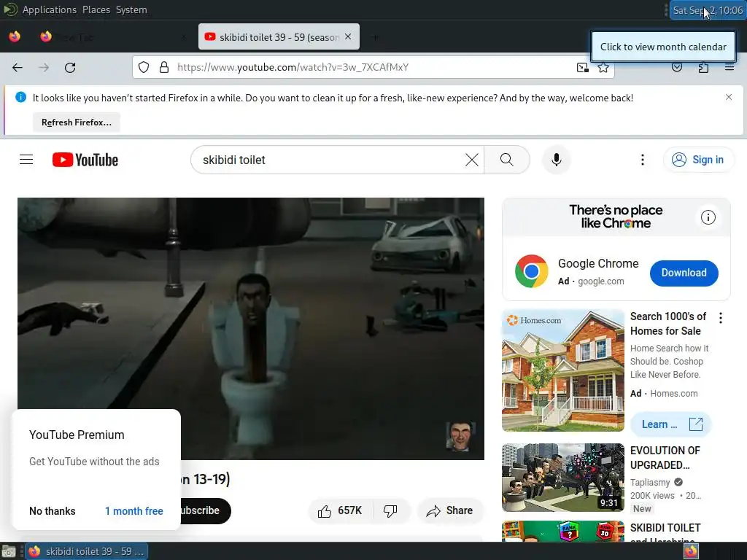The width and height of the screenshot is (747, 560).
Task: Open the Applications menu
Action: click(x=49, y=9)
